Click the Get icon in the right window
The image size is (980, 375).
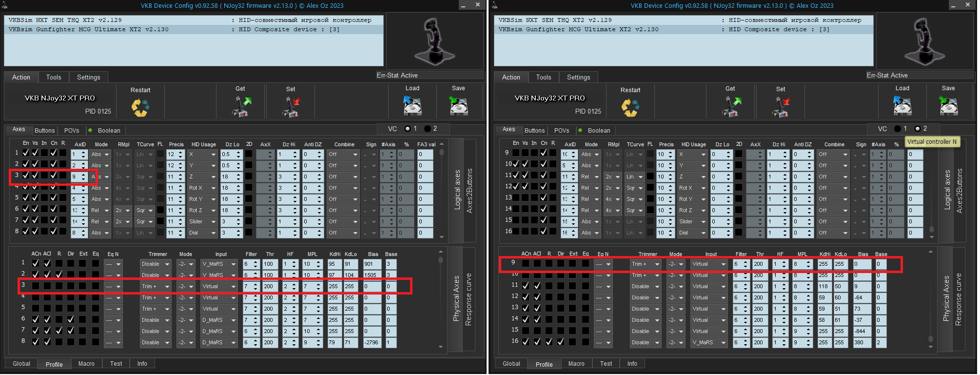pyautogui.click(x=731, y=107)
